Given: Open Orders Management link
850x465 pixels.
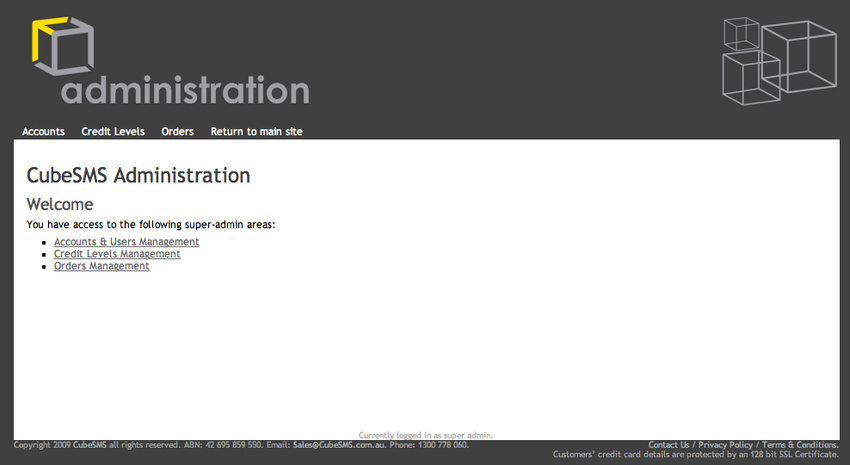Looking at the screenshot, I should point(101,266).
